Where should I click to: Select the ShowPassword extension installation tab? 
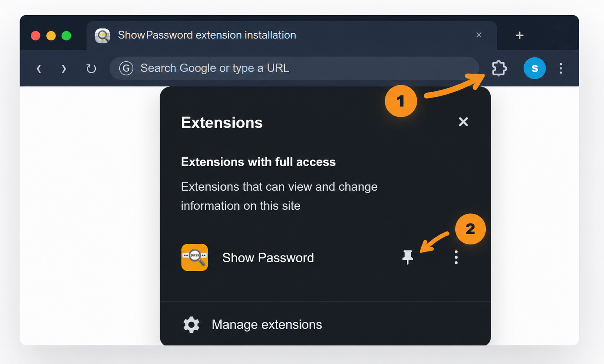[292, 36]
